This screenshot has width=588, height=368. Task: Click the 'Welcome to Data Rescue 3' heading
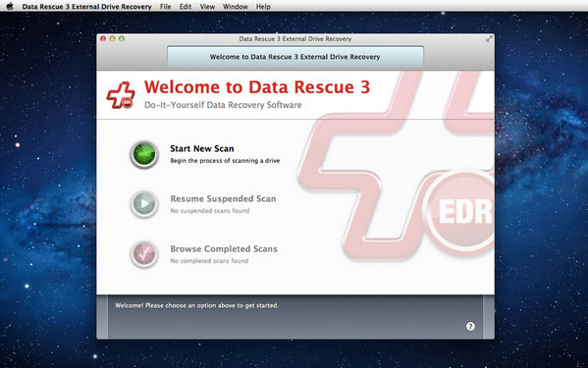257,87
